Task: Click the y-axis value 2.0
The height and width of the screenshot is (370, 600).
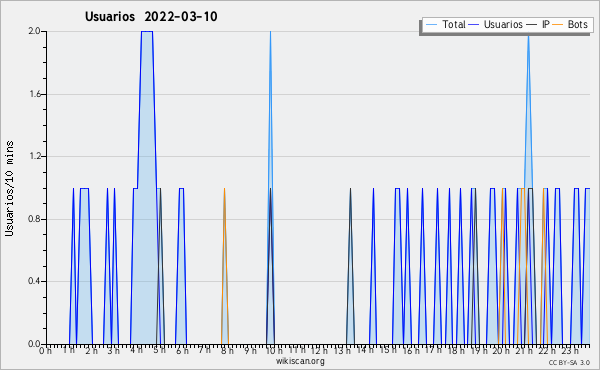Action: [x=35, y=31]
